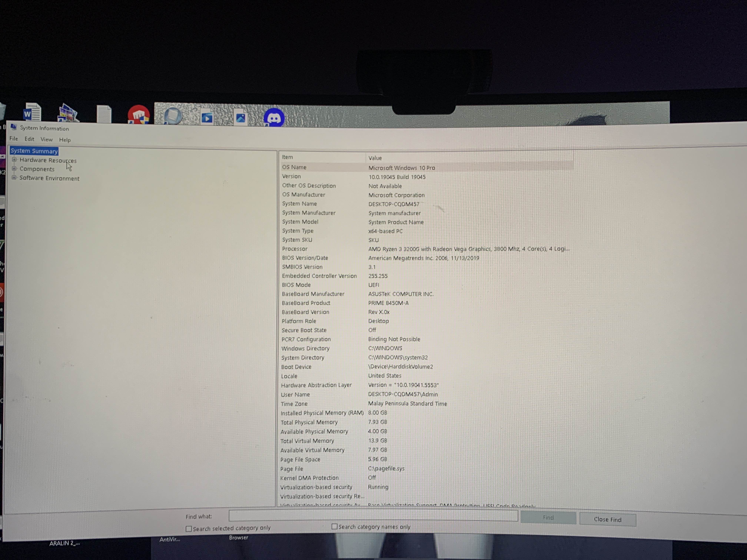This screenshot has width=747, height=560.
Task: Select the Secure Boot State row
Action: click(x=427, y=330)
